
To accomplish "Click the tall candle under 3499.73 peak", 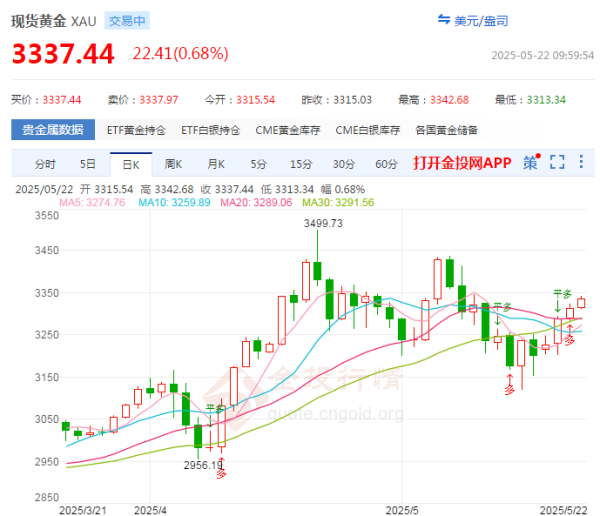I will 317,271.
